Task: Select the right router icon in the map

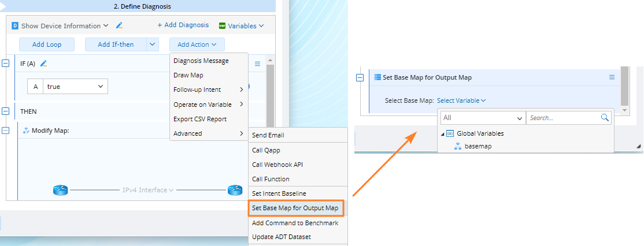Action: tap(235, 190)
